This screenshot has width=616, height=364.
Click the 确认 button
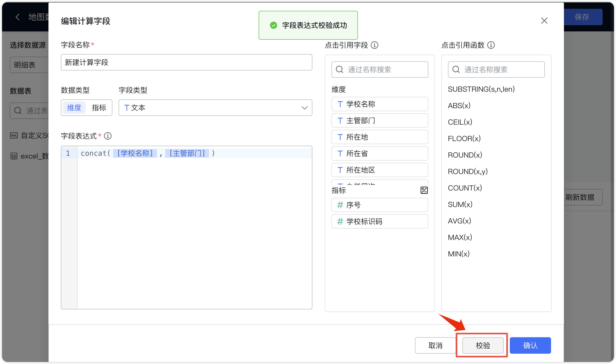coord(530,345)
